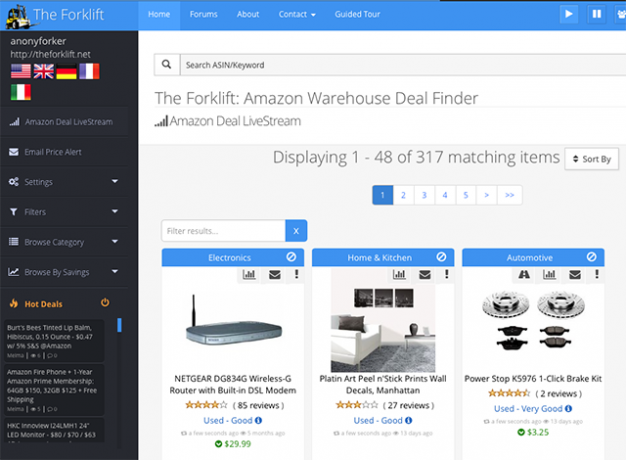Block the Automotive category icon
The height and width of the screenshot is (460, 626).
tap(591, 257)
